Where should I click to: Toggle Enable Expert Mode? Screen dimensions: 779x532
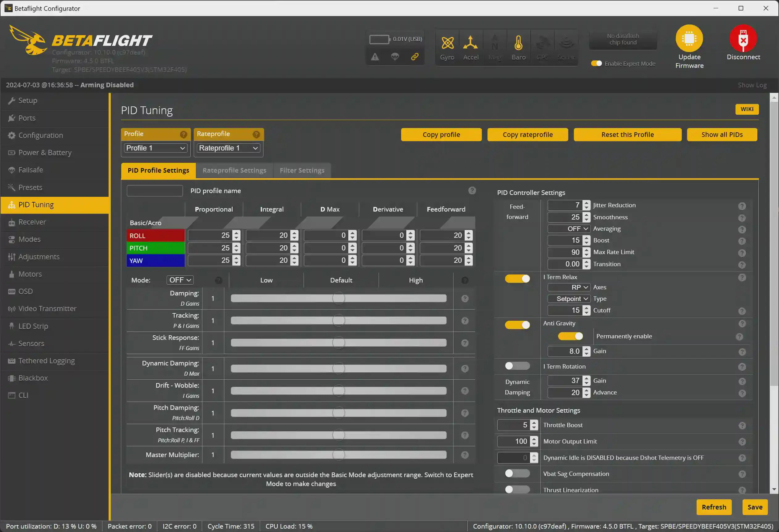(596, 63)
